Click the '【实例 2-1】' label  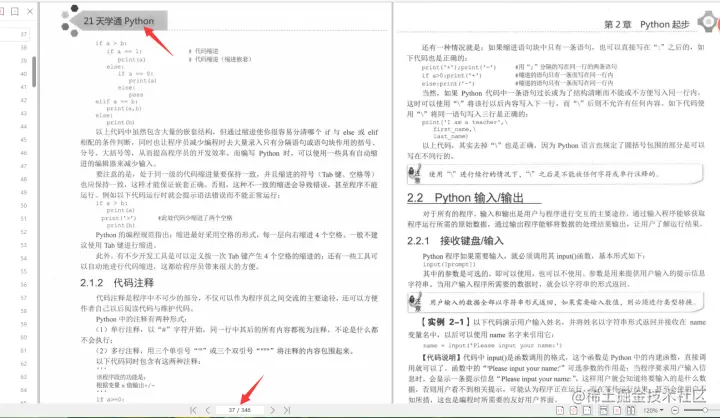pyautogui.click(x=445, y=322)
